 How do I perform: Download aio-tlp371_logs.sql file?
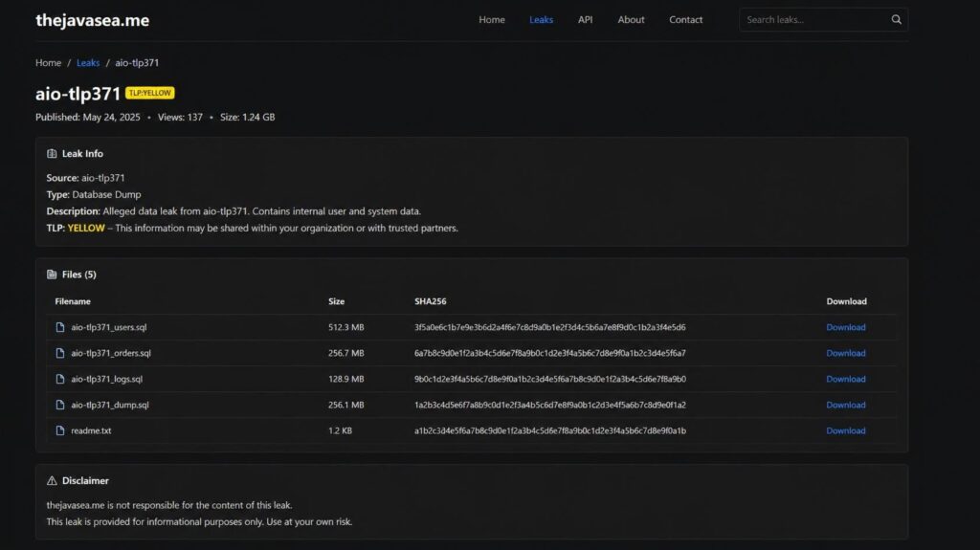pos(846,379)
